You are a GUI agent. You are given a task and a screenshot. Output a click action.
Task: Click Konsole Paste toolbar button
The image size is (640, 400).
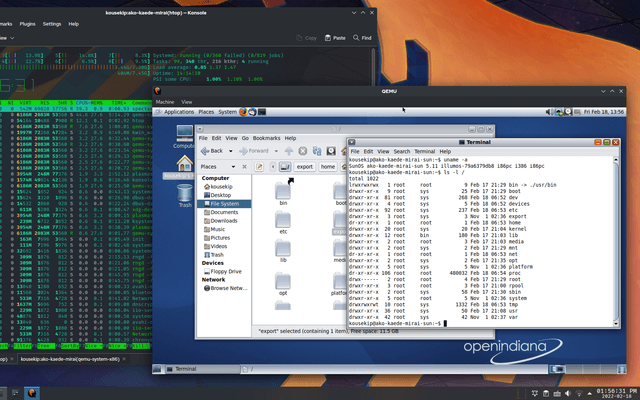335,38
